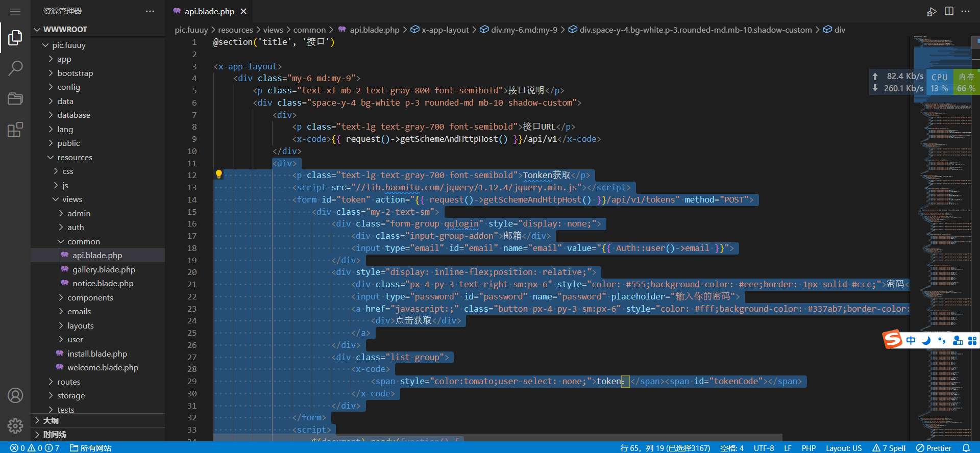
Task: Toggle Prettier formatter in status bar
Action: point(934,448)
